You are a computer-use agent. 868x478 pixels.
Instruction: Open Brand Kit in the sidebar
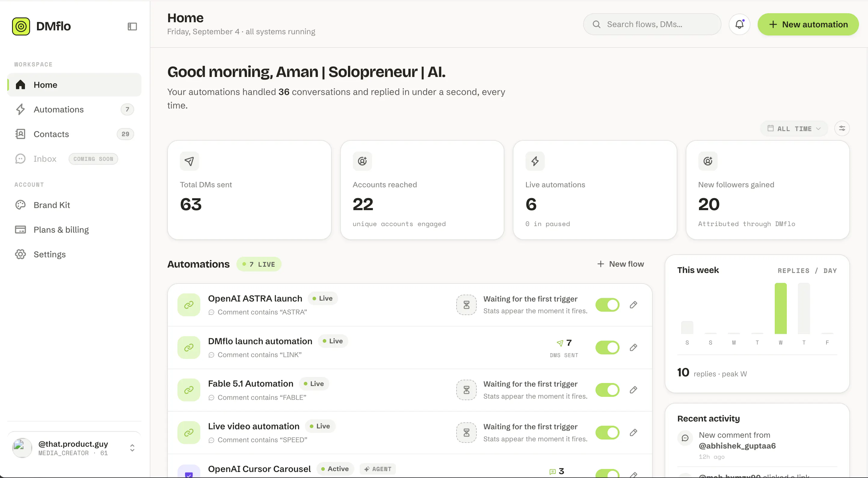point(74,205)
